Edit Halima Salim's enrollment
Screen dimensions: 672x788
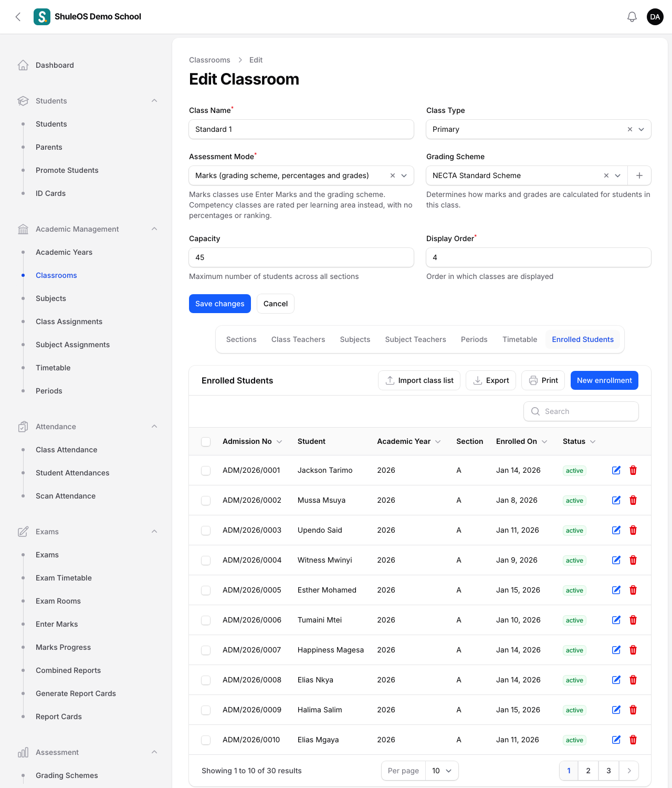click(616, 710)
